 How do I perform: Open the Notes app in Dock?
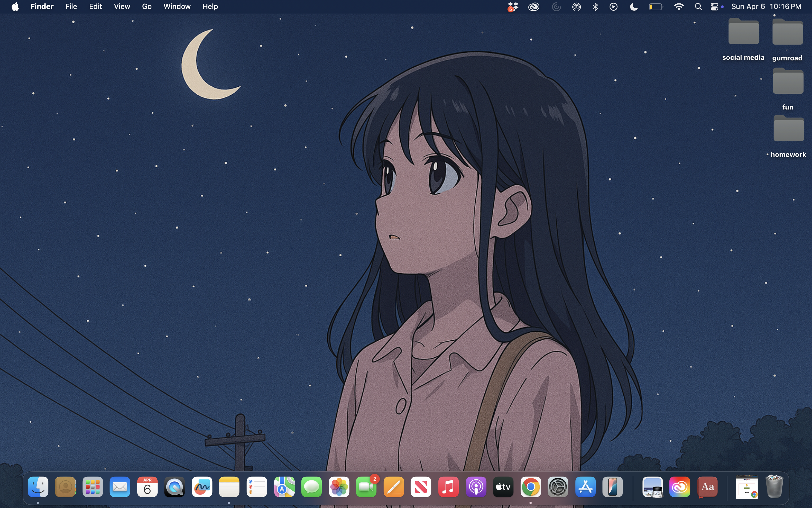pyautogui.click(x=229, y=487)
